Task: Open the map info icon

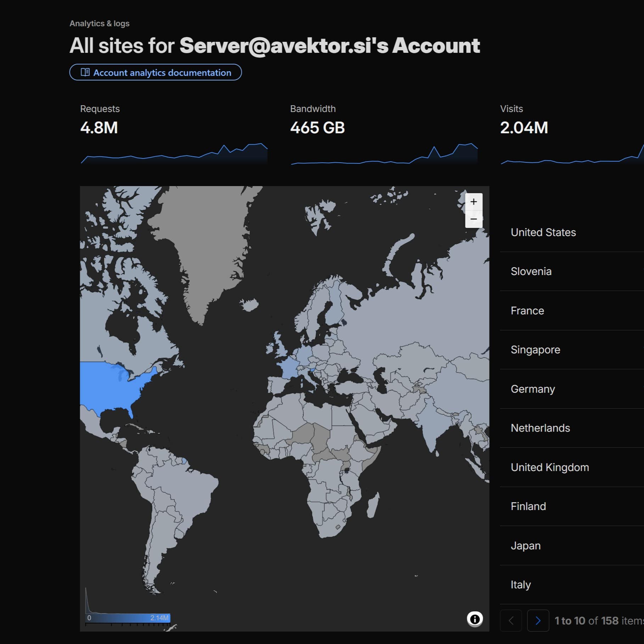Action: [475, 619]
